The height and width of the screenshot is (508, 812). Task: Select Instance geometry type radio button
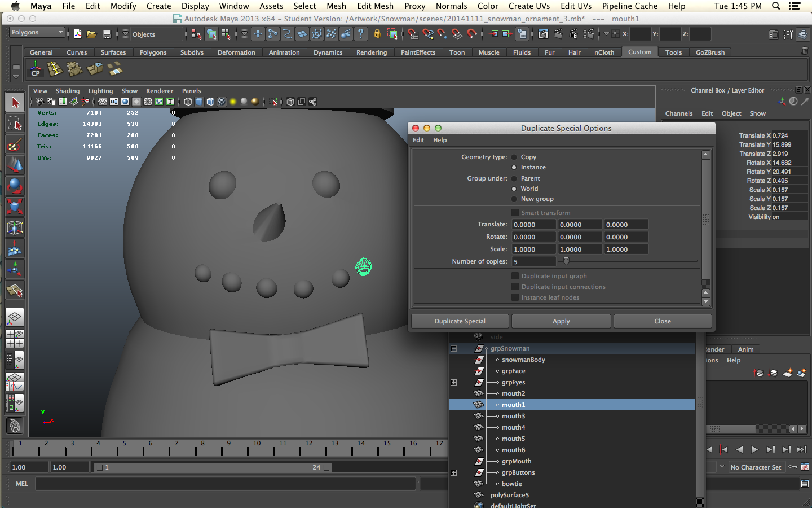pyautogui.click(x=514, y=167)
